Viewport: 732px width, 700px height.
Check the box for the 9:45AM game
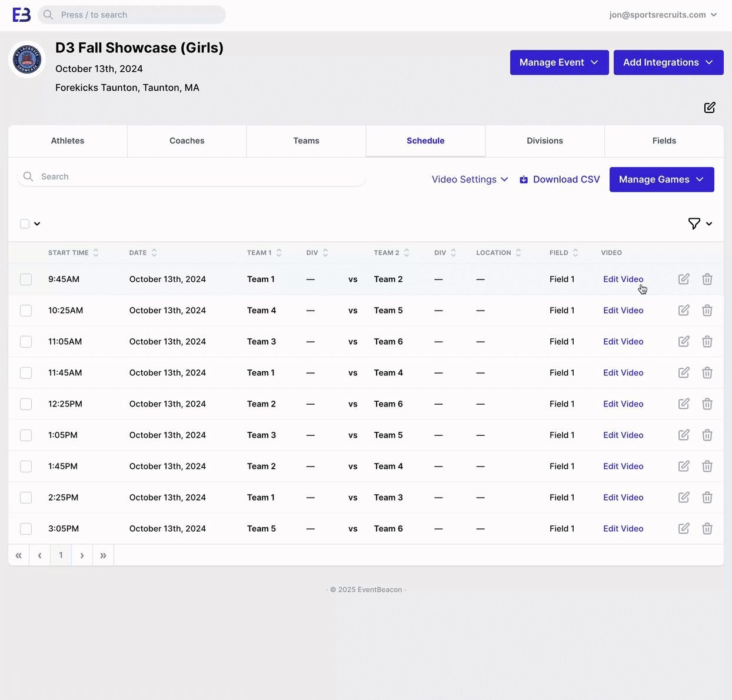tap(26, 279)
